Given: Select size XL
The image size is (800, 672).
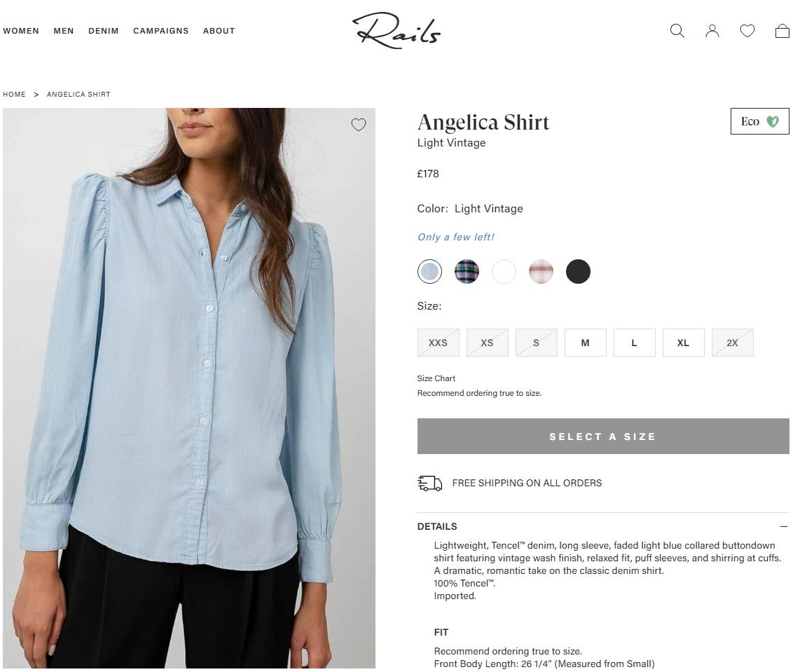Looking at the screenshot, I should tap(683, 343).
